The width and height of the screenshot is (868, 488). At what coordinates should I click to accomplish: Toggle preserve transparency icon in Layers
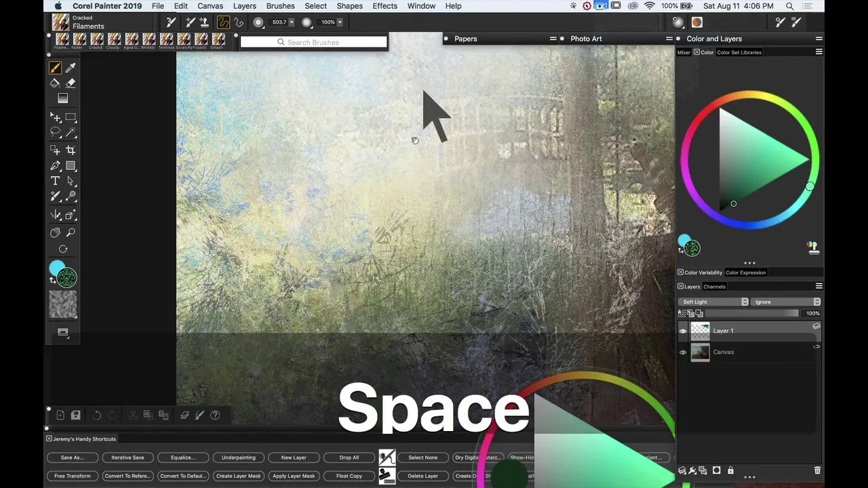pyautogui.click(x=682, y=313)
